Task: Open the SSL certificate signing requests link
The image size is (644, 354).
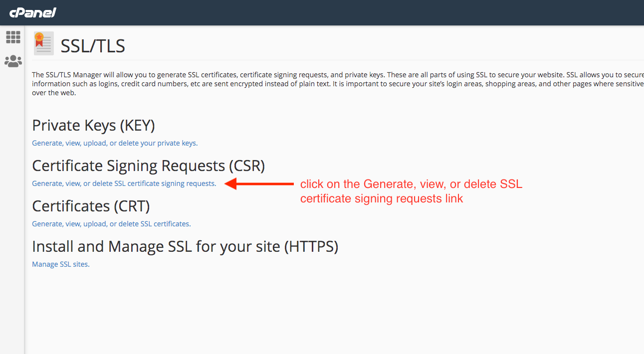Action: (124, 183)
